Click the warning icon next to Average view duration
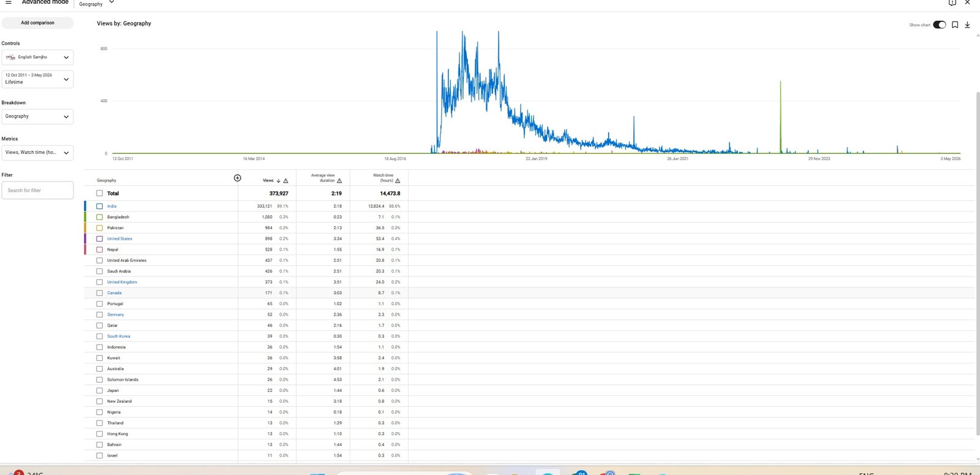The width and height of the screenshot is (980, 475). click(339, 181)
